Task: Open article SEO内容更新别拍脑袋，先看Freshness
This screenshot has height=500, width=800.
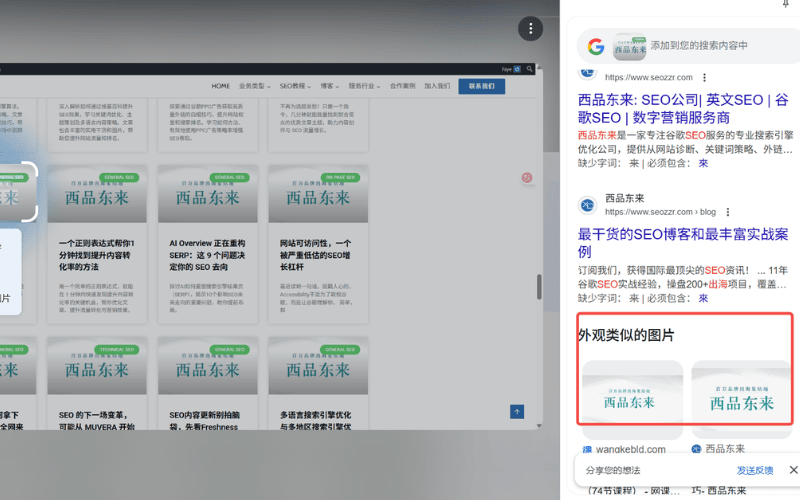Action: 204,421
